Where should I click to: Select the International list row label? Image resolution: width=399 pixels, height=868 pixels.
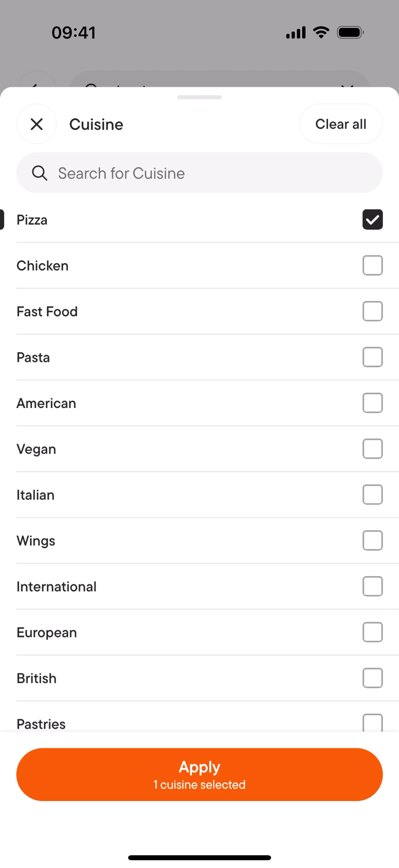pos(57,587)
